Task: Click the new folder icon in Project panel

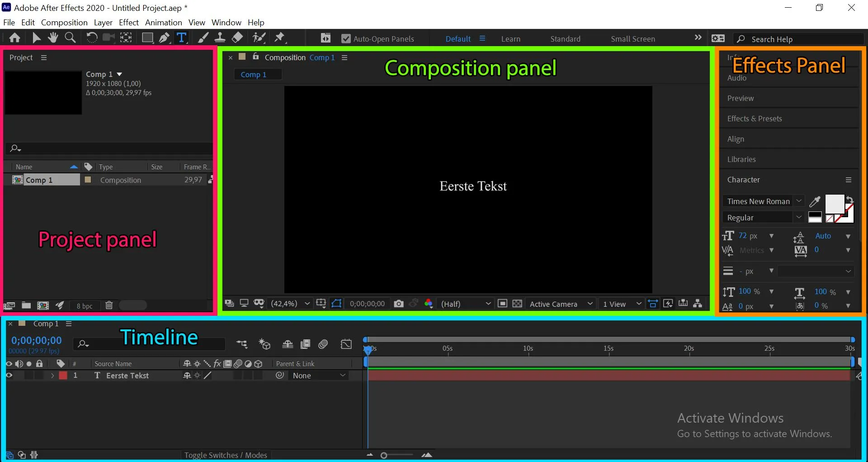Action: [x=26, y=305]
